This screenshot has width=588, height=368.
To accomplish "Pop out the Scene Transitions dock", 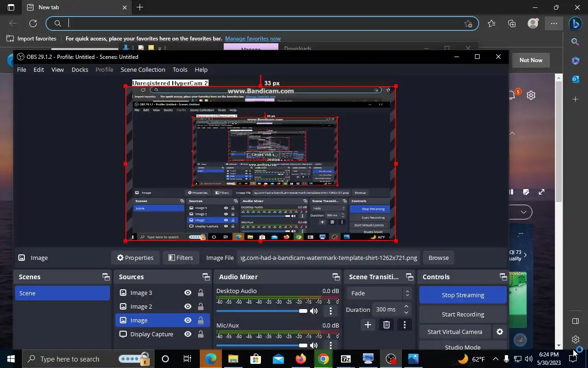I will pos(409,277).
